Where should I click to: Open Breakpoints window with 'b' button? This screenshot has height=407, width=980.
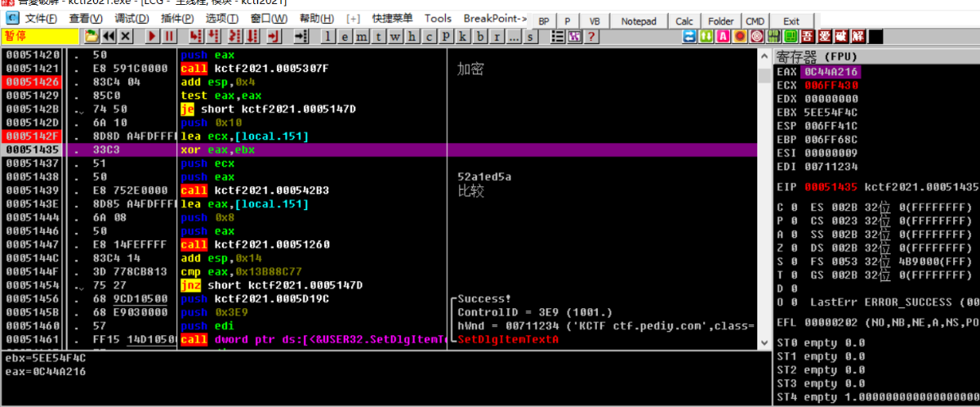[479, 36]
